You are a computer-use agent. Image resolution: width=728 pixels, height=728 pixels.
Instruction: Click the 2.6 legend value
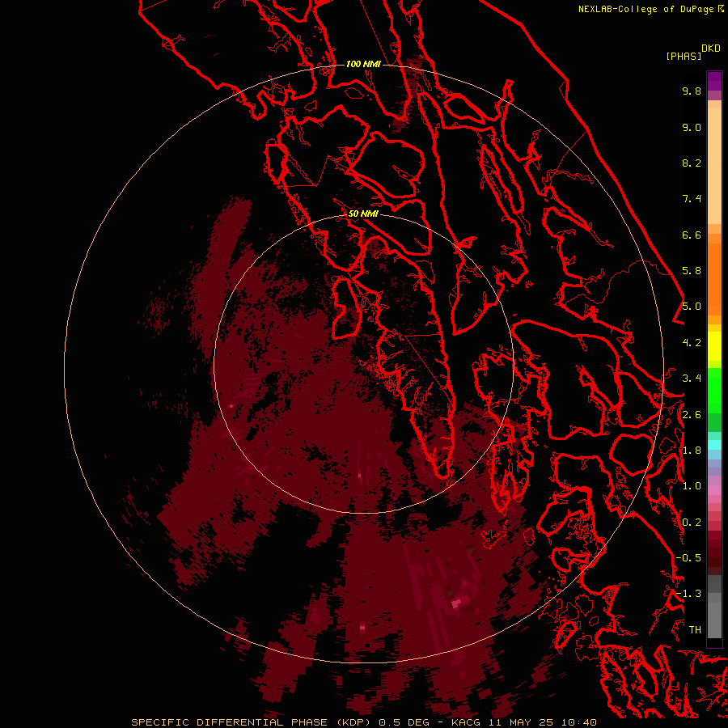pyautogui.click(x=692, y=415)
